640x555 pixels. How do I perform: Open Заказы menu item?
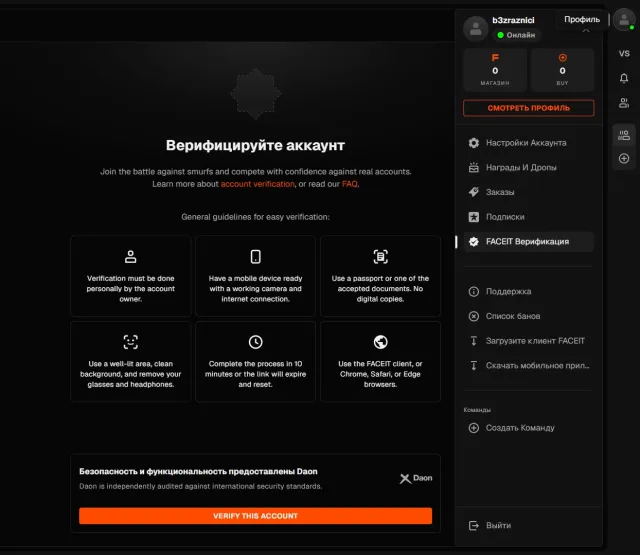click(529, 192)
